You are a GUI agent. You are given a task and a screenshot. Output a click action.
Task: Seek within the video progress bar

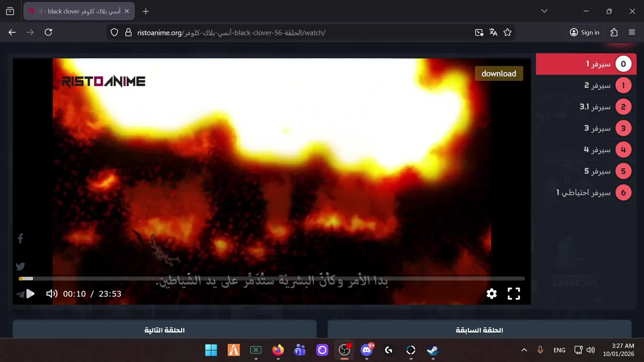(272, 279)
